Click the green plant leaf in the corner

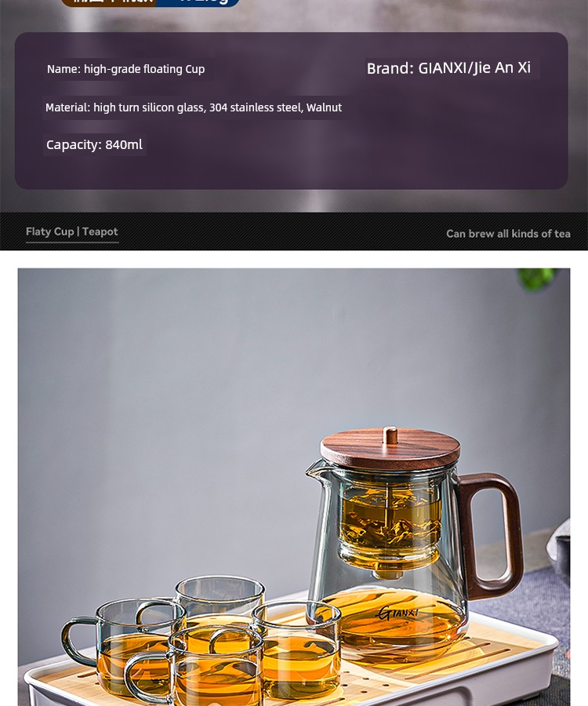(x=537, y=278)
